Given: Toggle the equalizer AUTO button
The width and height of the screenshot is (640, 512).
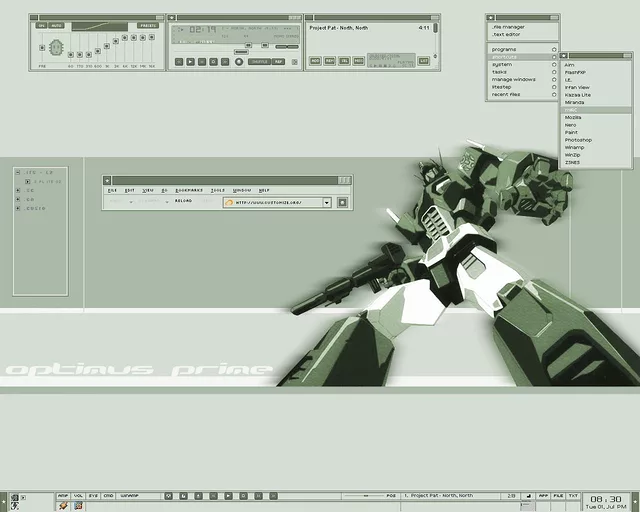Looking at the screenshot, I should tap(56, 25).
